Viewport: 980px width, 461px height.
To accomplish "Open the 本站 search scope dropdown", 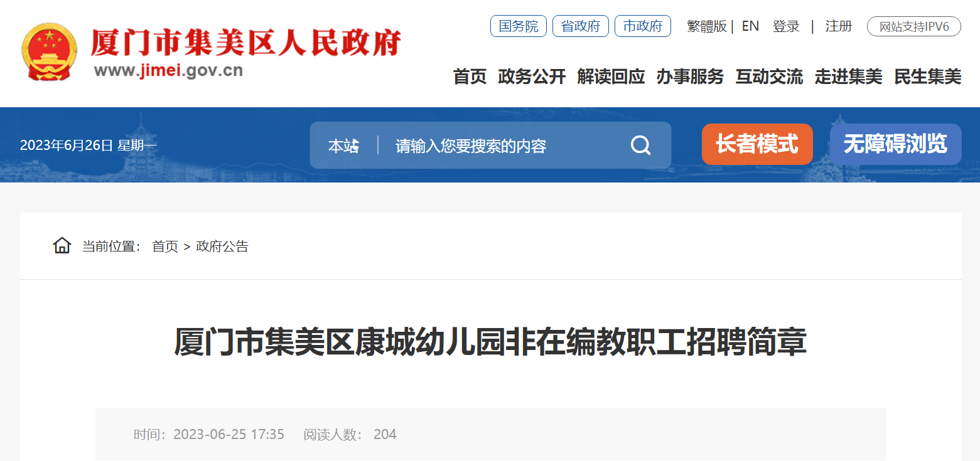I will point(344,146).
